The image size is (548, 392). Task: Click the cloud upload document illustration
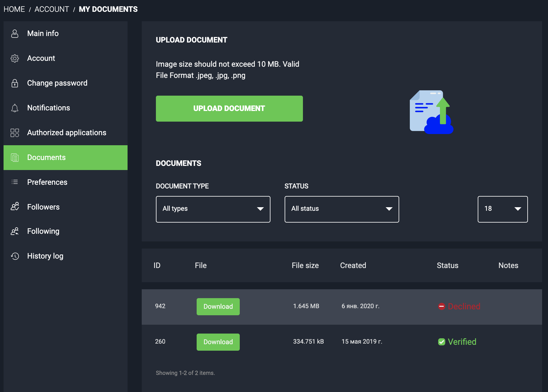pos(431,112)
